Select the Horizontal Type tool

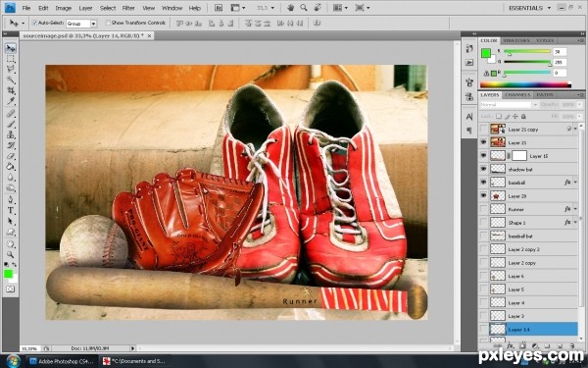(x=11, y=210)
